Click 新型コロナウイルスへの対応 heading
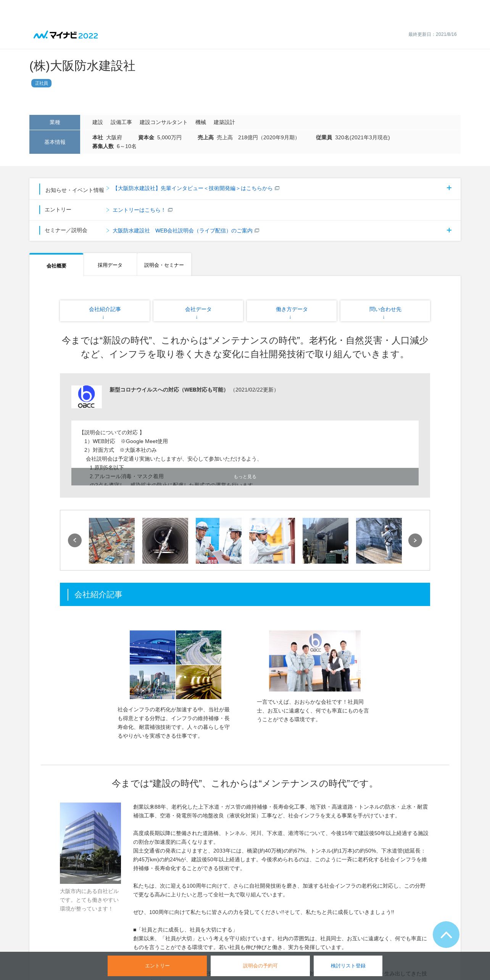The height and width of the screenshot is (980, 490). [168, 390]
